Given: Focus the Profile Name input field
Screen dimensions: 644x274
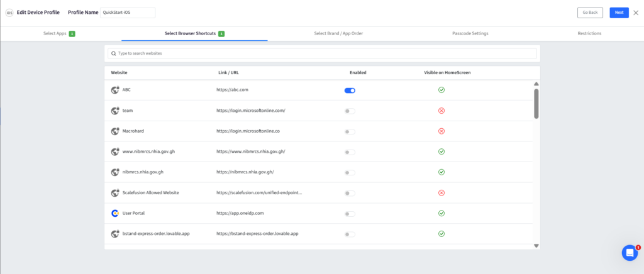Looking at the screenshot, I should pyautogui.click(x=128, y=13).
